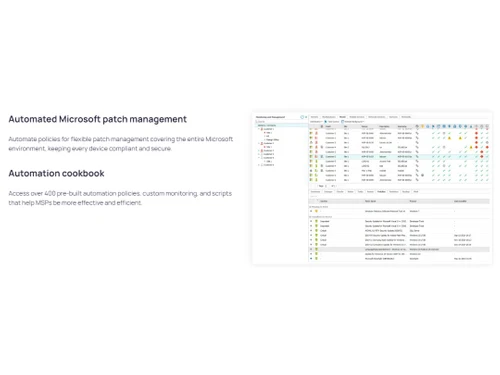The height and width of the screenshot is (375, 500).
Task: Click the Severity column header in patches table
Action: (x=324, y=201)
